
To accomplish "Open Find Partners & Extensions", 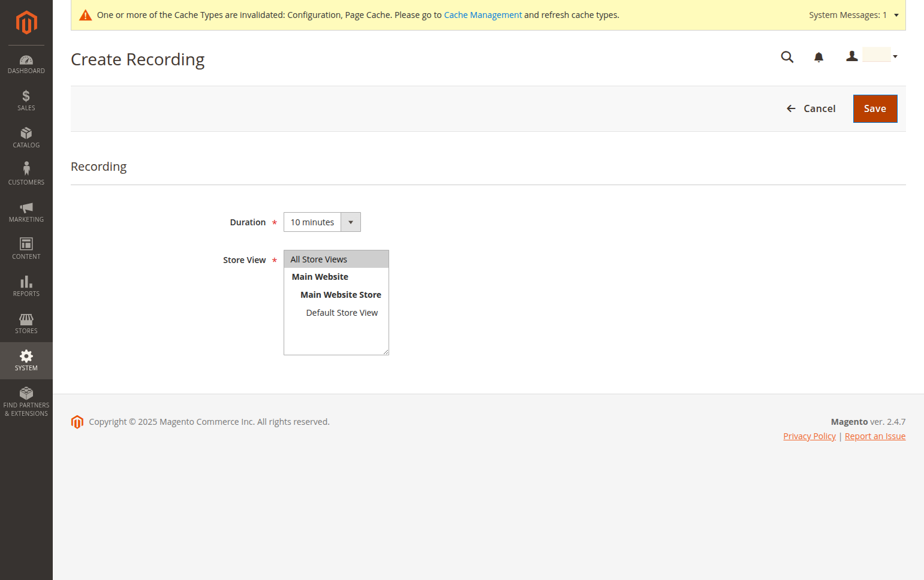I will coord(26,401).
